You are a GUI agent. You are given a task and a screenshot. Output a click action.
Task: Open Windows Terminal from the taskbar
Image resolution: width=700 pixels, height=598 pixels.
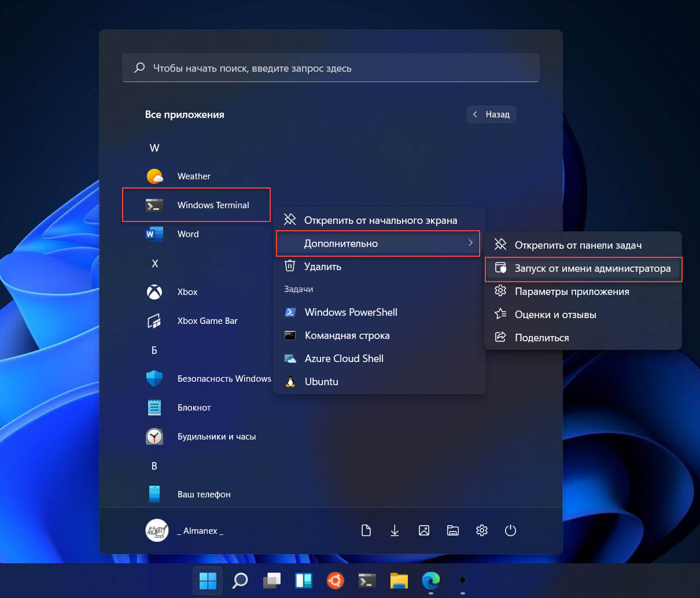click(367, 580)
